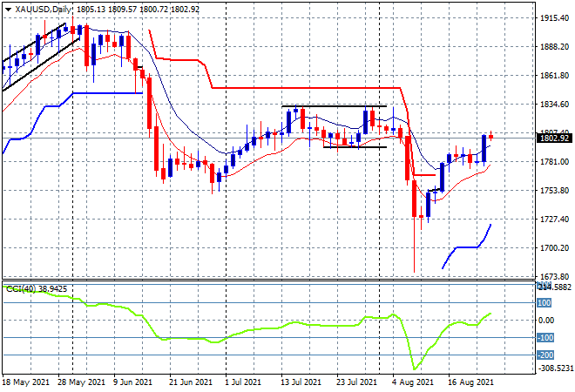575x392 pixels.
Task: Click the 1673.80 price axis label
Action: [x=554, y=276]
